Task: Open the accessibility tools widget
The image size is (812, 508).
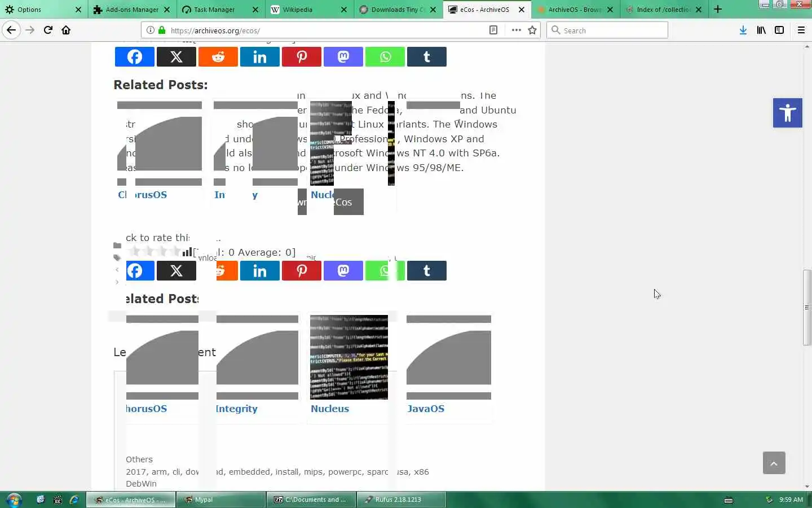Action: click(x=788, y=113)
